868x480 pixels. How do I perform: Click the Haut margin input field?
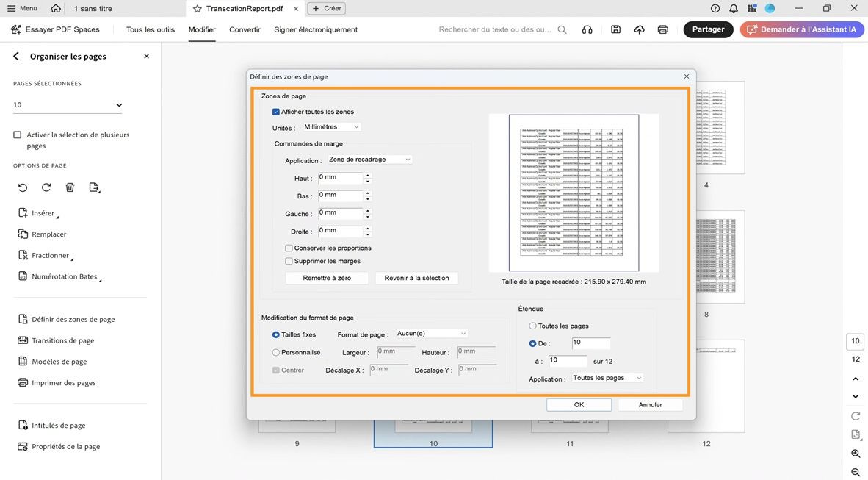341,179
